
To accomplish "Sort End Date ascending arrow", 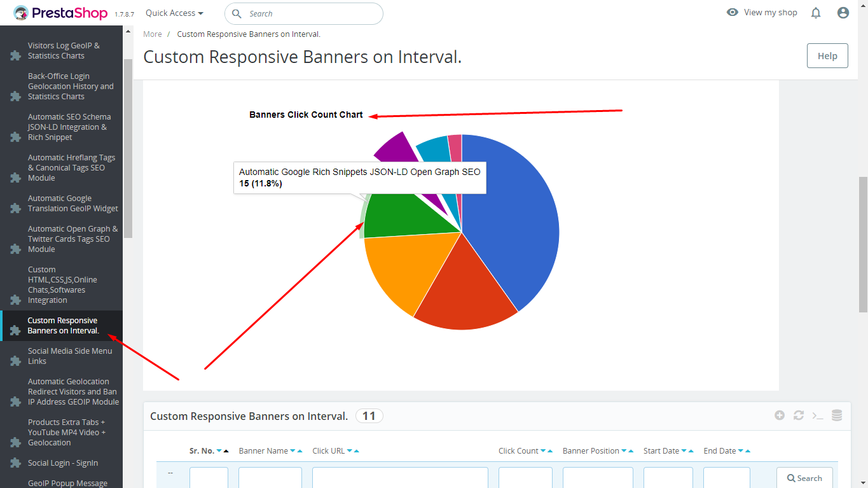I will click(x=748, y=451).
